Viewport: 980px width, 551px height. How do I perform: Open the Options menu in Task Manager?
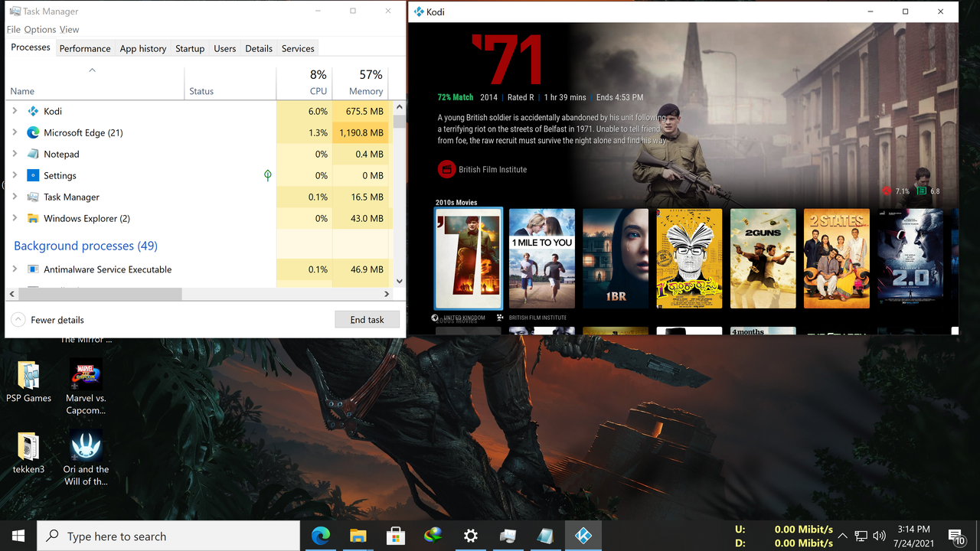(x=40, y=29)
